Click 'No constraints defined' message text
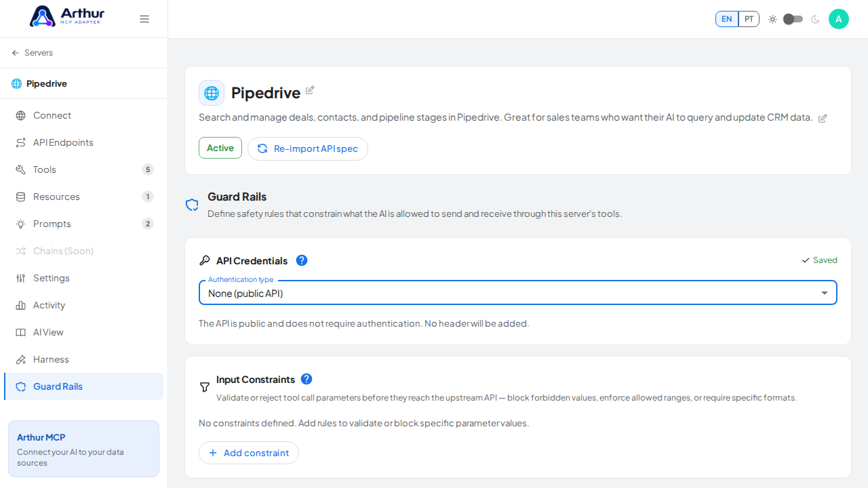This screenshot has width=868, height=488. pyautogui.click(x=363, y=423)
